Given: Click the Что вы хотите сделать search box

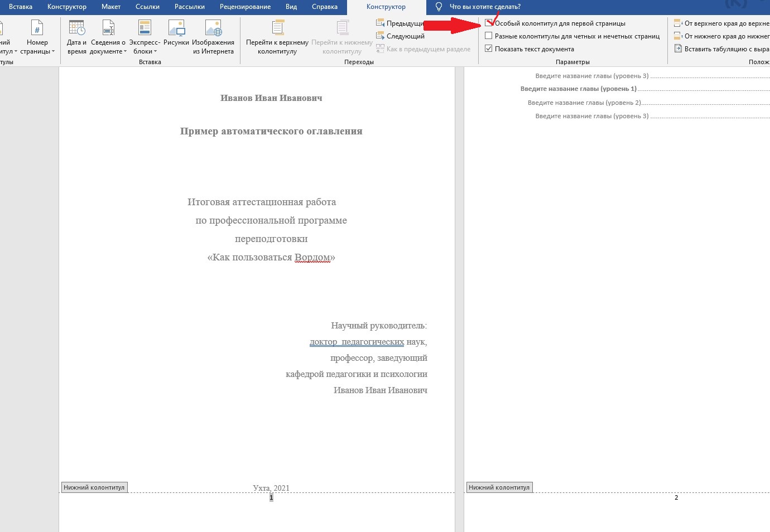Looking at the screenshot, I should (485, 7).
